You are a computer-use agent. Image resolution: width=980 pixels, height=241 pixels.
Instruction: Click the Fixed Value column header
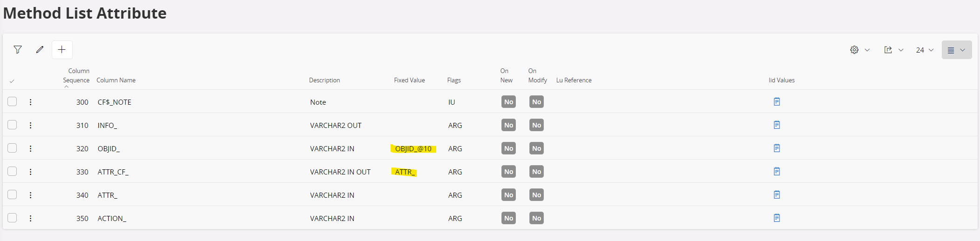pos(409,80)
